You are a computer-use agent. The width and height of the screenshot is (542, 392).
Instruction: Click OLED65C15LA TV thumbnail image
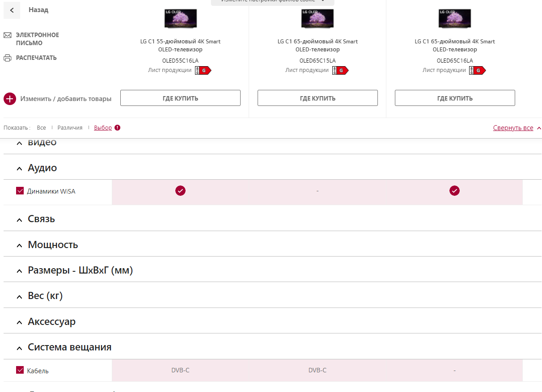click(x=318, y=18)
